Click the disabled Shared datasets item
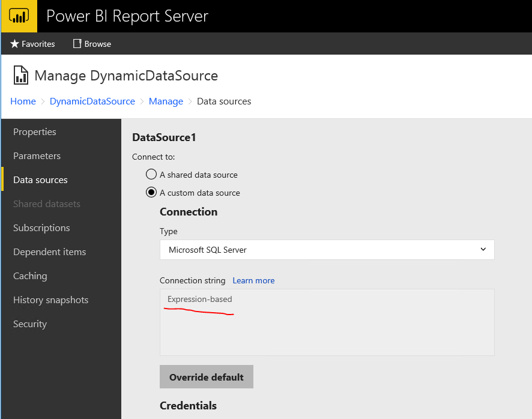532x419 pixels. click(47, 204)
